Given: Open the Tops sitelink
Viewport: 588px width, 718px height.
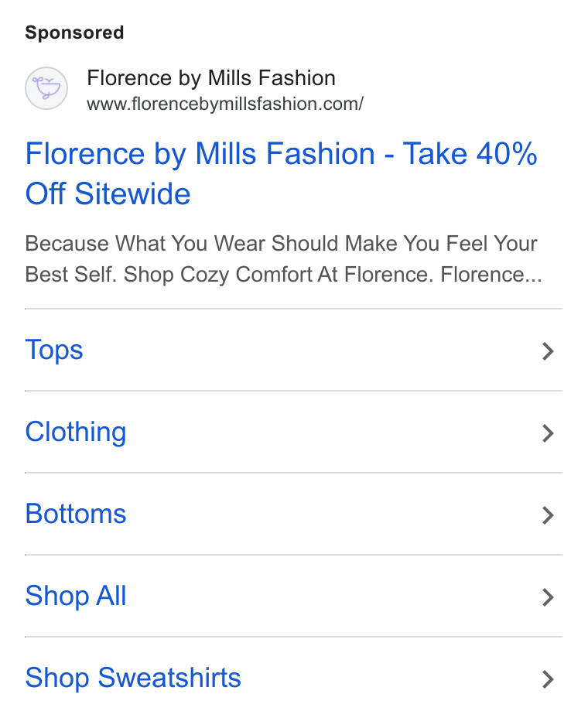Looking at the screenshot, I should coord(54,350).
